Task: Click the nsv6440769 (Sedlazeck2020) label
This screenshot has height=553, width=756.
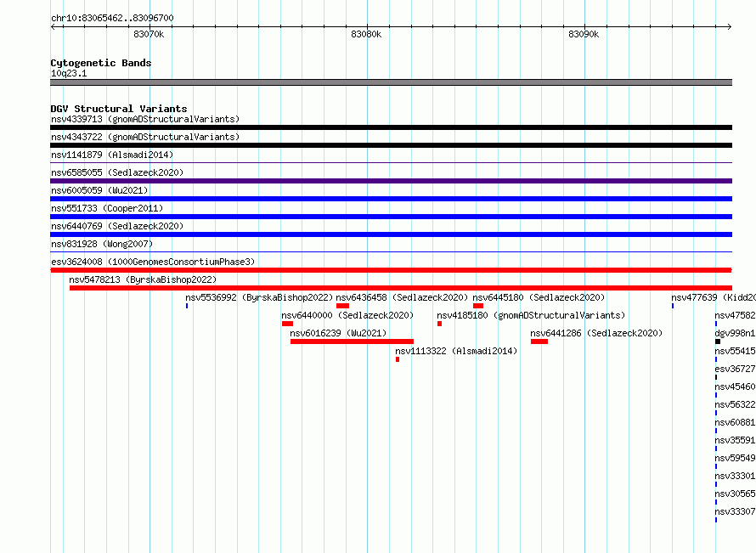Action: (117, 226)
